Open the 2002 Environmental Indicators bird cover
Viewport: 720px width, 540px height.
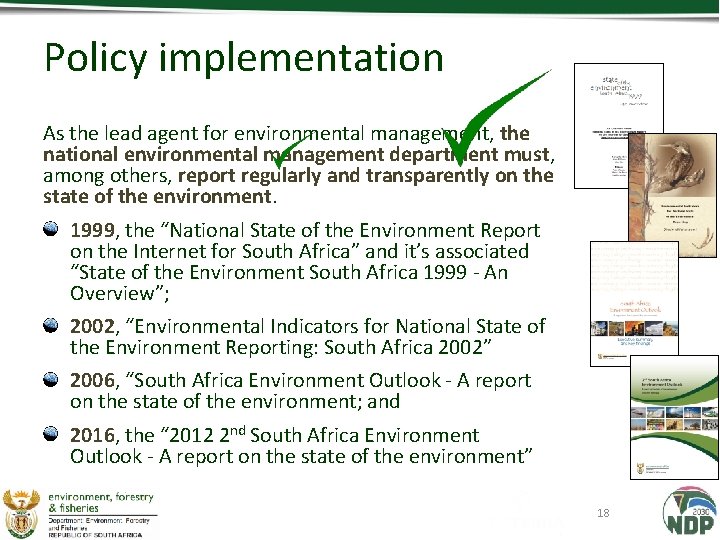(672, 195)
